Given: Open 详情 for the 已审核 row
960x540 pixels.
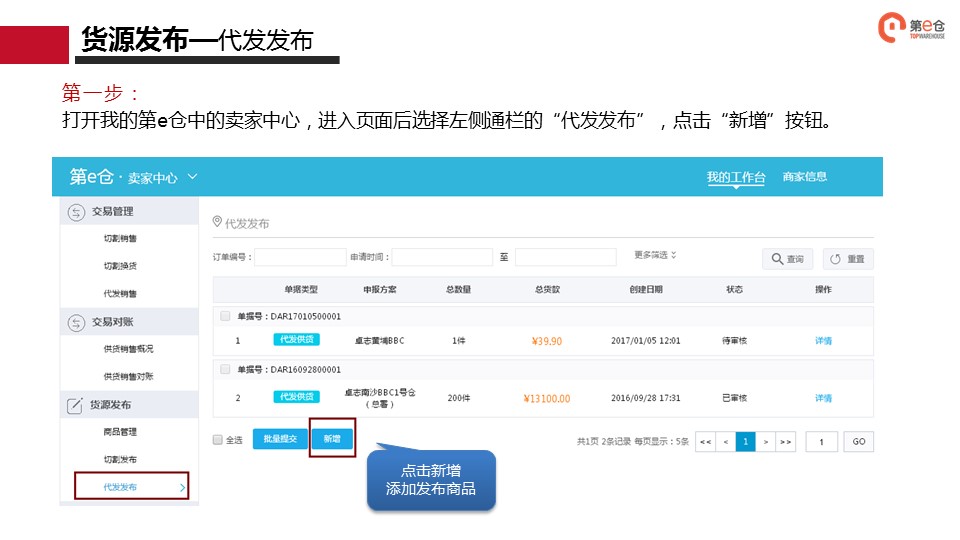Looking at the screenshot, I should click(x=823, y=398).
